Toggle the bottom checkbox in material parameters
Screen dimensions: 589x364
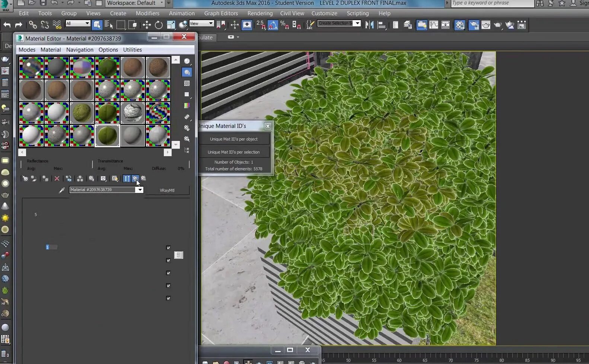click(168, 298)
